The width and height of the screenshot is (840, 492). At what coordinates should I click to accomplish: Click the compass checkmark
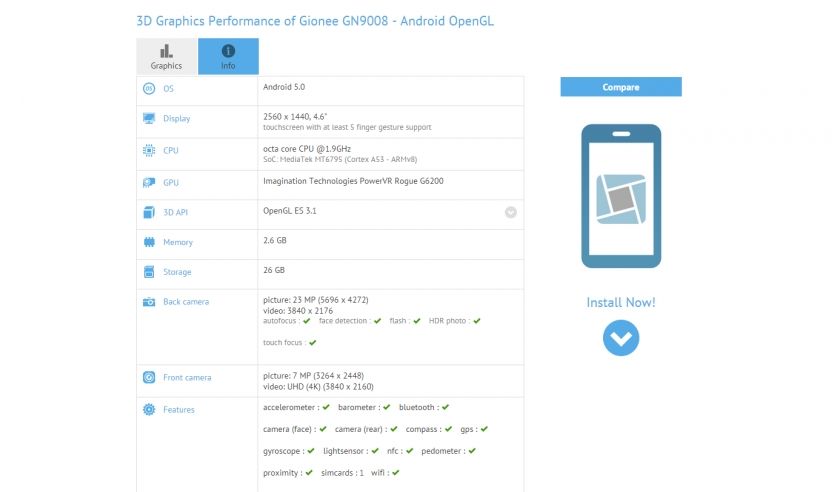click(x=448, y=429)
